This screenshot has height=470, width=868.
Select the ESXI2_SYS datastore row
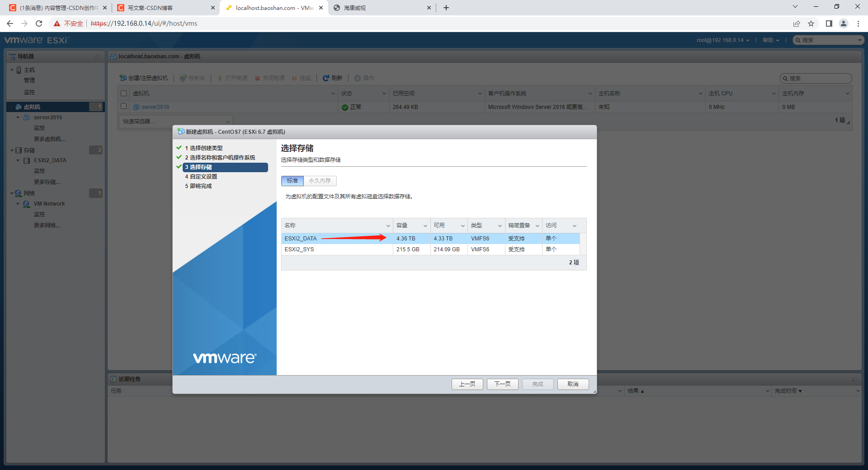coord(337,249)
